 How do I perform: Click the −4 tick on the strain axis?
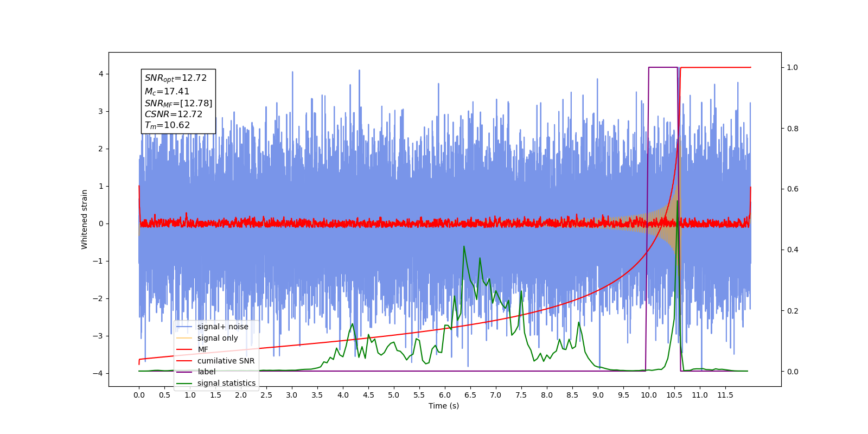(98, 373)
